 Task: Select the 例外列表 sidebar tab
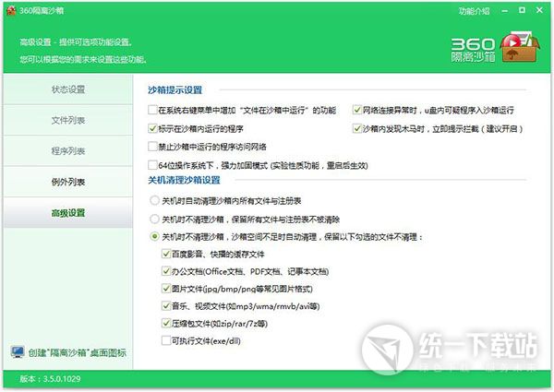pos(67,182)
